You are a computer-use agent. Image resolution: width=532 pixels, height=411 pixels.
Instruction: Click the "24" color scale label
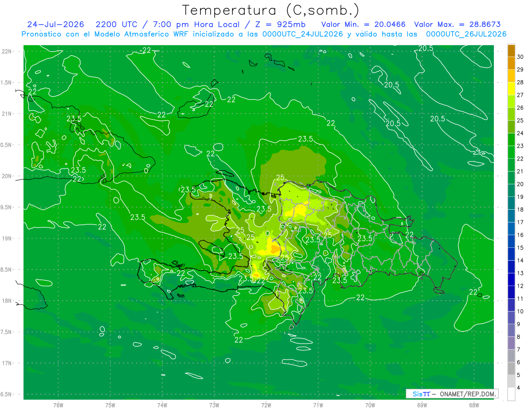(x=520, y=133)
